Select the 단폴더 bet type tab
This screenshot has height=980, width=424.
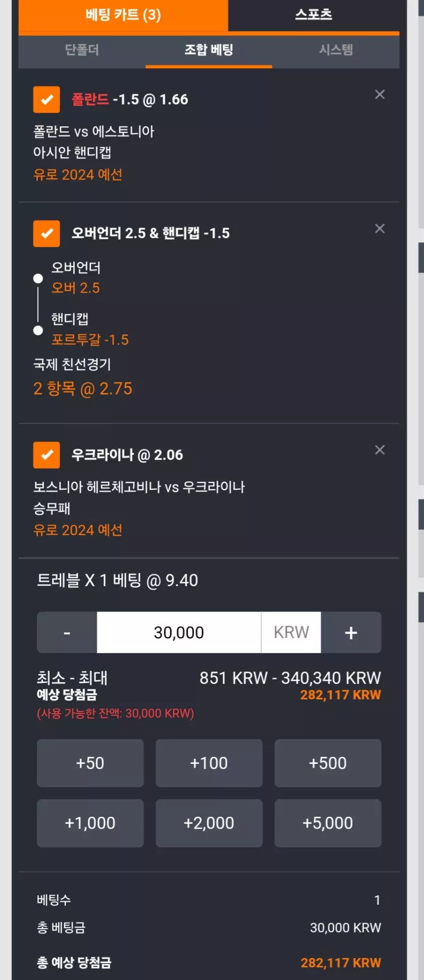point(82,50)
